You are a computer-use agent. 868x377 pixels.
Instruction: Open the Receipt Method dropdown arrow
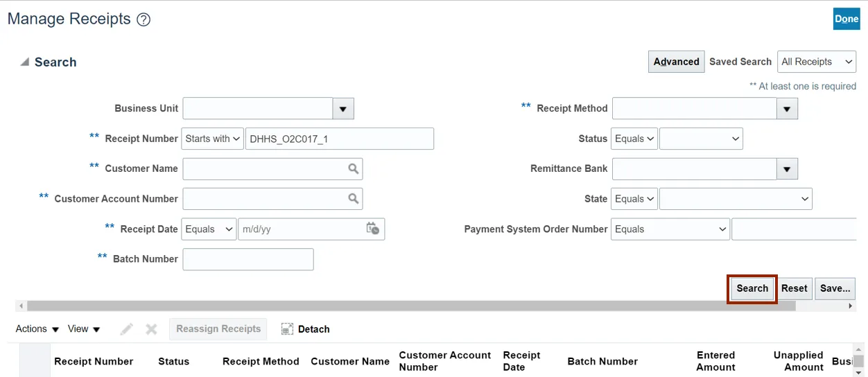[787, 109]
